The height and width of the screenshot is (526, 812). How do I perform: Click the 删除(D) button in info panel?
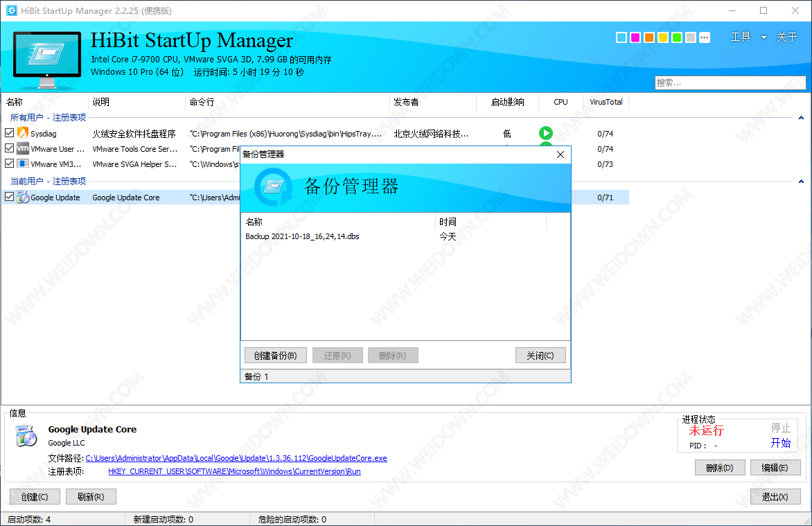(x=720, y=468)
